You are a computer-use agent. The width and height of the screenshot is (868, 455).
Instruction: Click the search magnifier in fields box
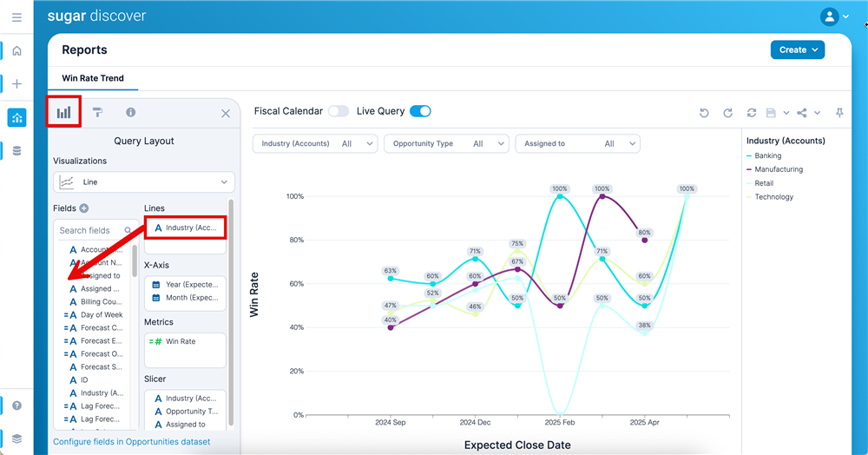128,230
